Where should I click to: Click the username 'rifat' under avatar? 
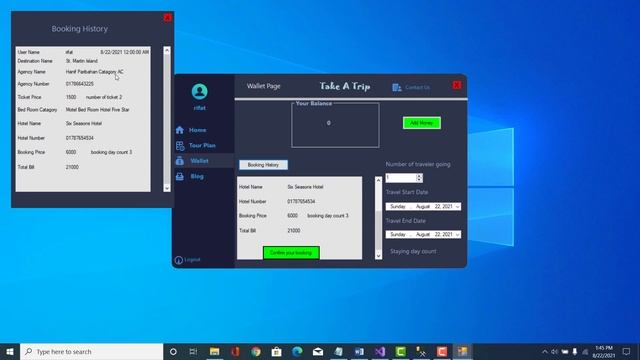[200, 108]
